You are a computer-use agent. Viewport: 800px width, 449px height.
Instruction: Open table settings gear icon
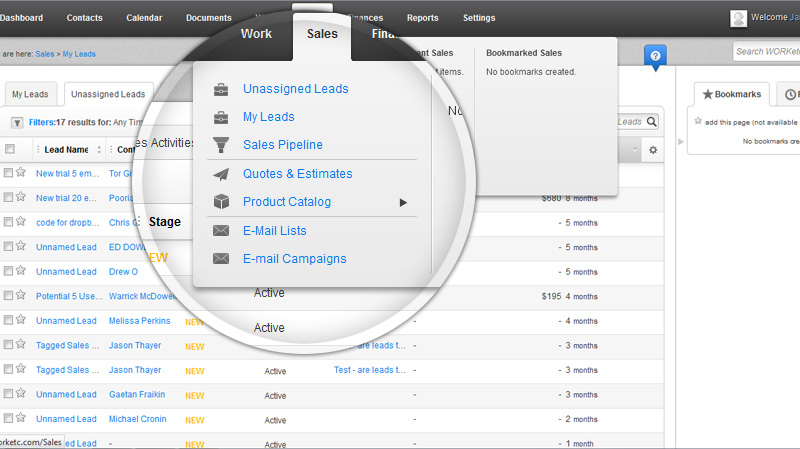[x=653, y=150]
